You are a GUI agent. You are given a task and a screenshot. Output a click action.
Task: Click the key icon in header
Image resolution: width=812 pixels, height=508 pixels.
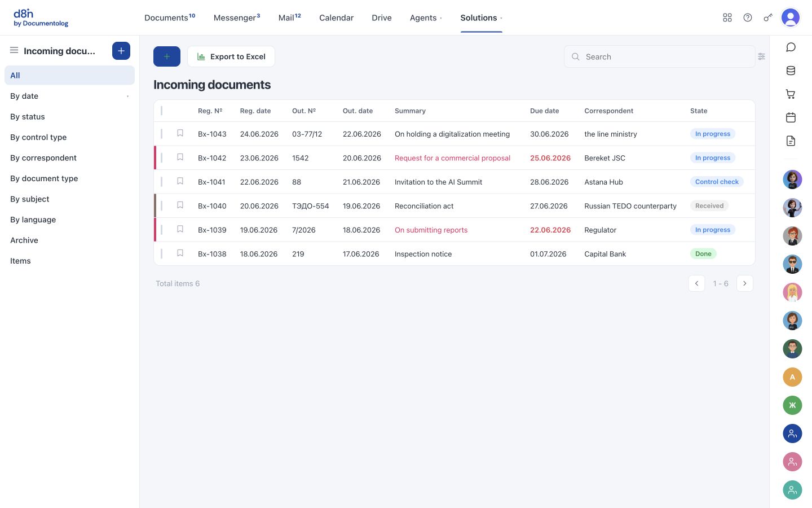768,17
